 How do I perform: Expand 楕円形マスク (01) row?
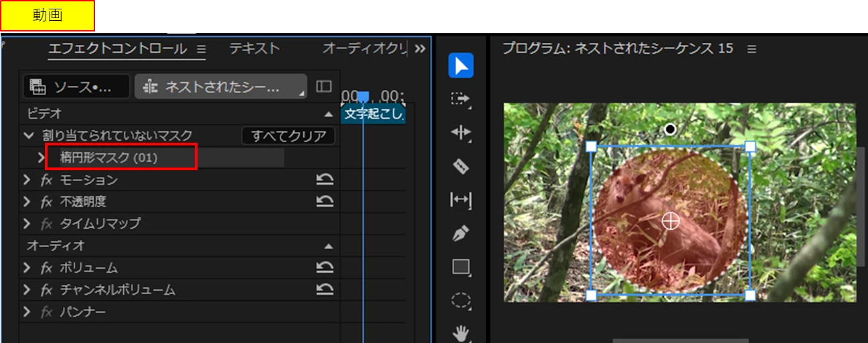(41, 158)
